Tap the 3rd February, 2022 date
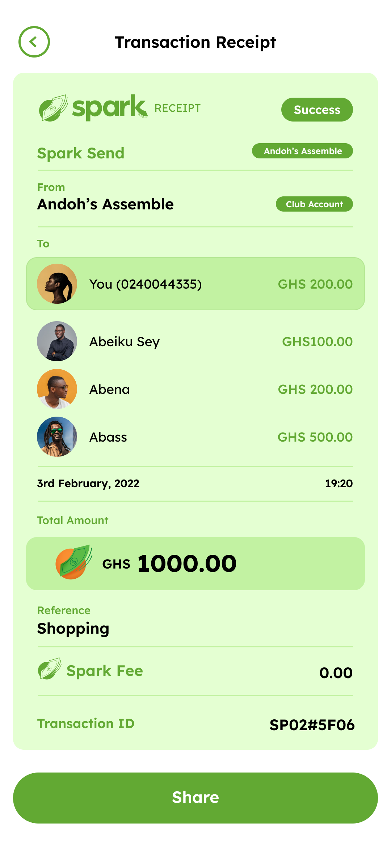 click(x=88, y=484)
